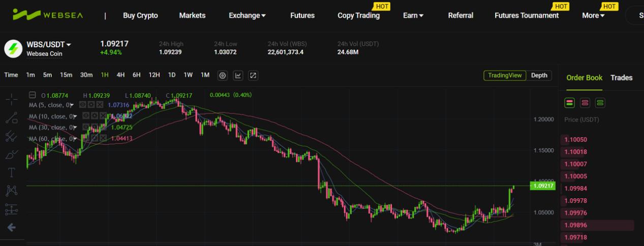Open the Exchange dropdown menu
This screenshot has height=246, width=644.
[247, 15]
